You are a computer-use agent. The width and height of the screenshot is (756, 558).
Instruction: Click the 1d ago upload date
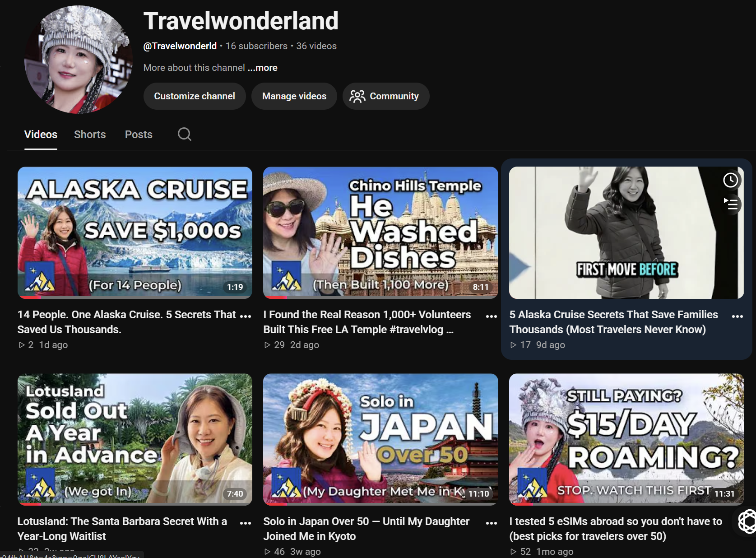[x=53, y=345]
